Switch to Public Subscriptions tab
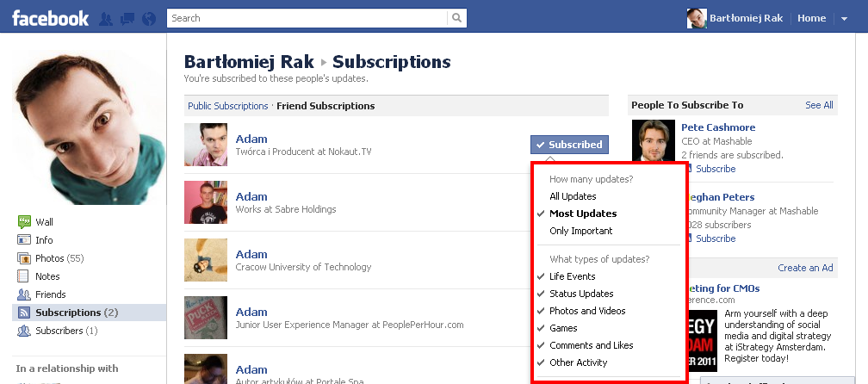Screen dimensions: 868x384 tap(228, 106)
